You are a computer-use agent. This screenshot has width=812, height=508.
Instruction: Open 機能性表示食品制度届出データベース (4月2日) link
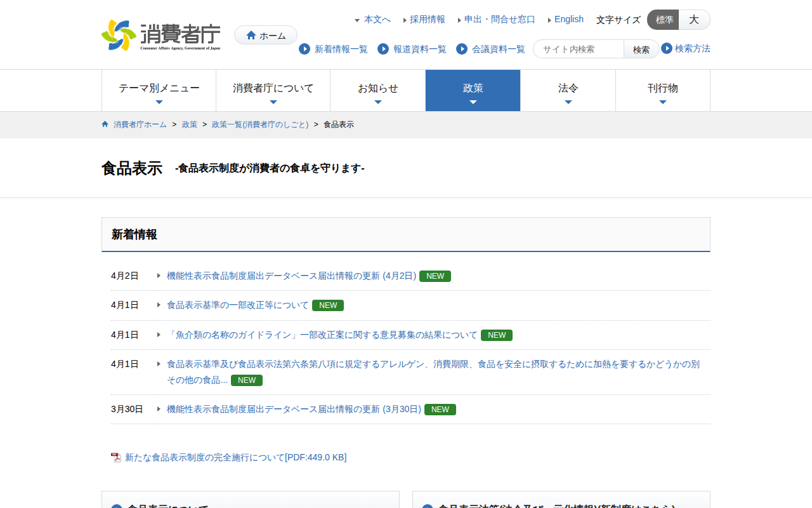point(291,276)
